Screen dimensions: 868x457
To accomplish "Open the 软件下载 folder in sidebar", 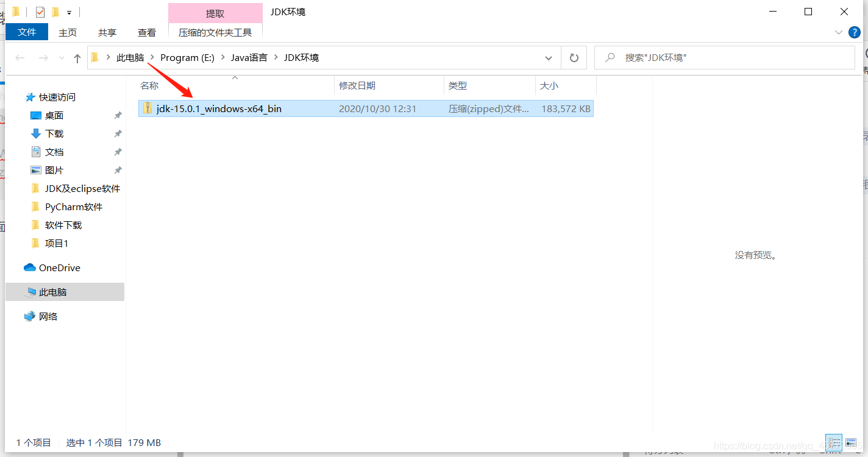I will [x=63, y=225].
